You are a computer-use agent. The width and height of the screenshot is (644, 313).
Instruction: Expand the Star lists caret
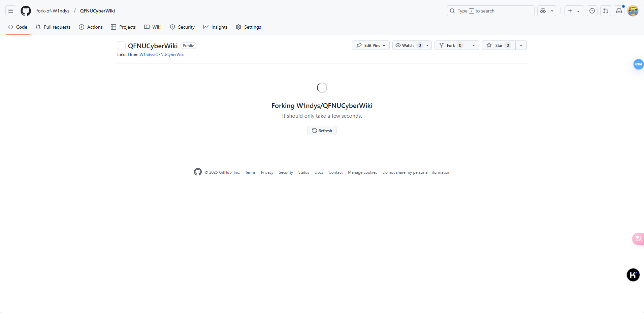(521, 45)
